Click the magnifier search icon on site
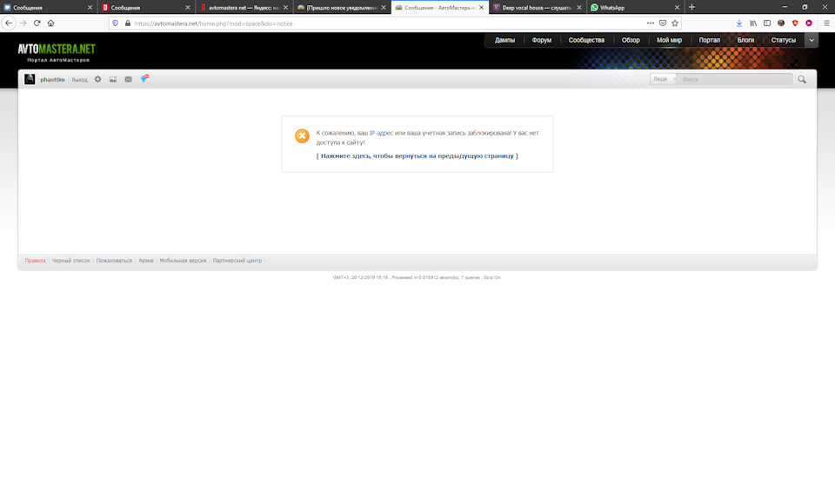835x504 pixels. click(802, 79)
